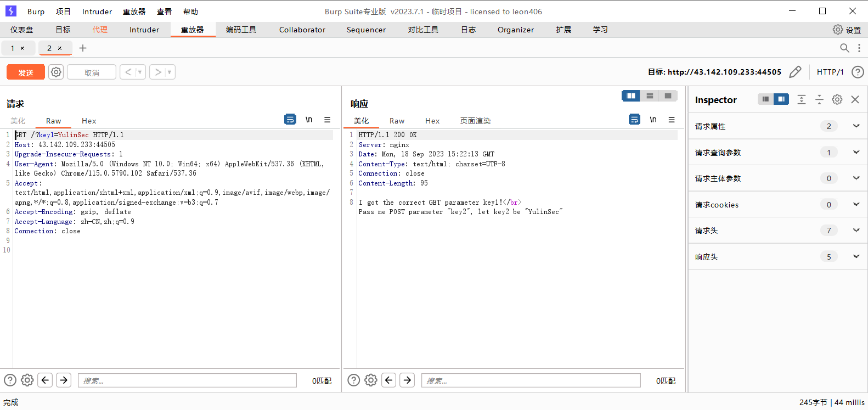
Task: Open response search help icon
Action: click(x=354, y=380)
